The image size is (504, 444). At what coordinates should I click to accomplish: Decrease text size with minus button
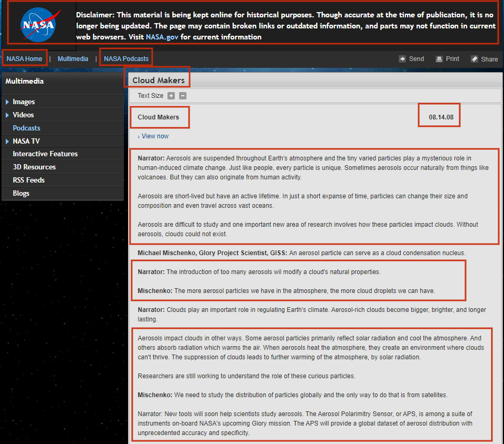click(x=183, y=96)
